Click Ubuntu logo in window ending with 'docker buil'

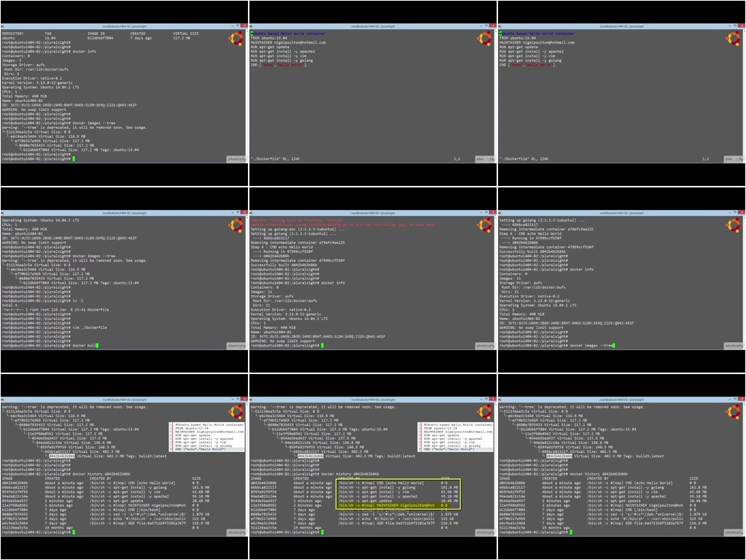coord(236,225)
